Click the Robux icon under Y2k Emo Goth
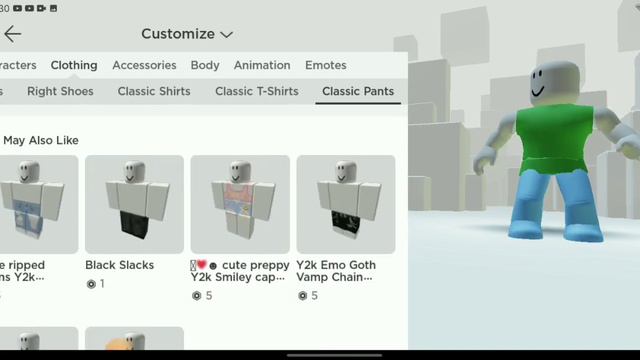The height and width of the screenshot is (360, 640). [302, 296]
